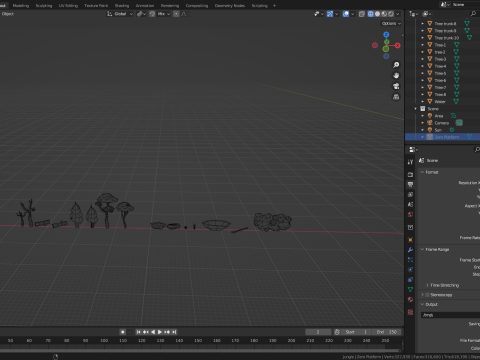Open the Tool properties tab
The image size is (480, 360).
tap(410, 162)
